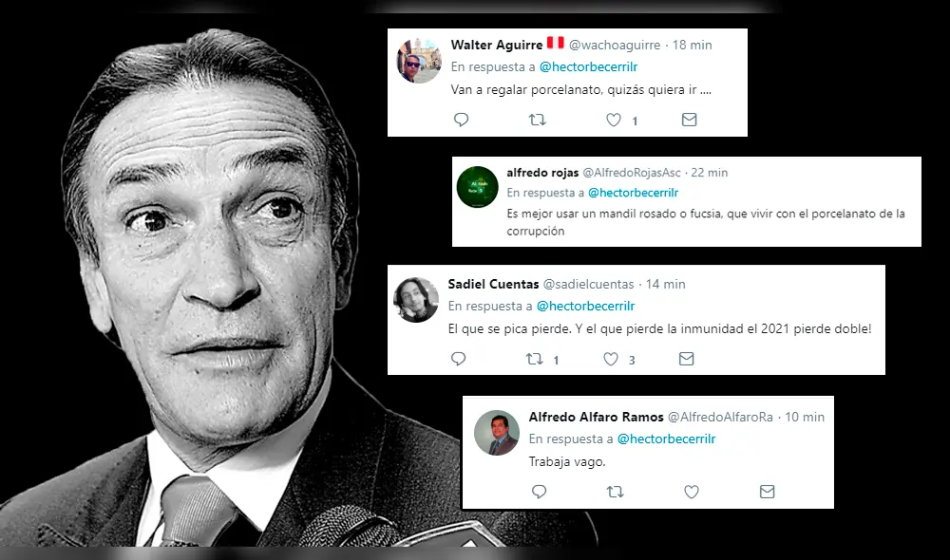This screenshot has height=560, width=950.
Task: Open Walter Aguirre's profile picture
Action: point(418,61)
